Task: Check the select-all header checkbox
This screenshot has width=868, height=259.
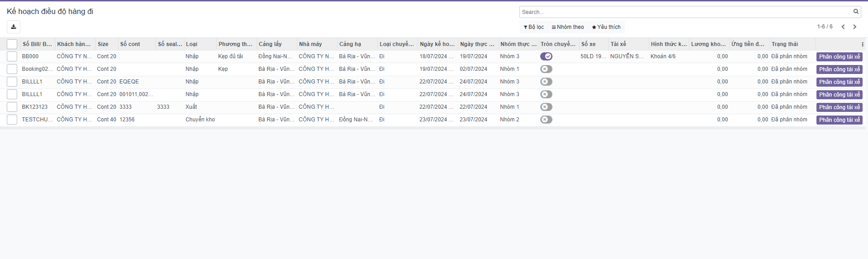Action: pyautogui.click(x=12, y=44)
